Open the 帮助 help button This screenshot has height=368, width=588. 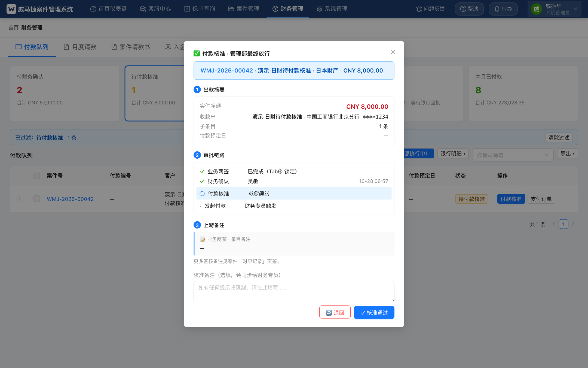(x=469, y=9)
